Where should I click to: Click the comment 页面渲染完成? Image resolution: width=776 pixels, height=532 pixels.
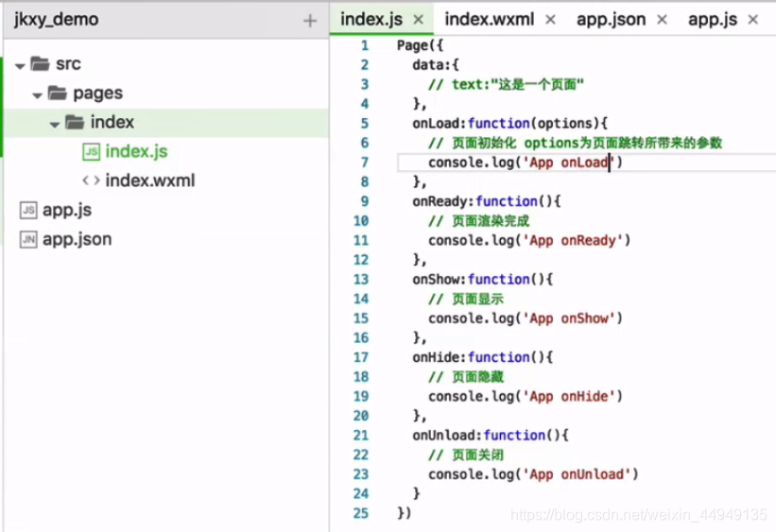click(x=478, y=221)
